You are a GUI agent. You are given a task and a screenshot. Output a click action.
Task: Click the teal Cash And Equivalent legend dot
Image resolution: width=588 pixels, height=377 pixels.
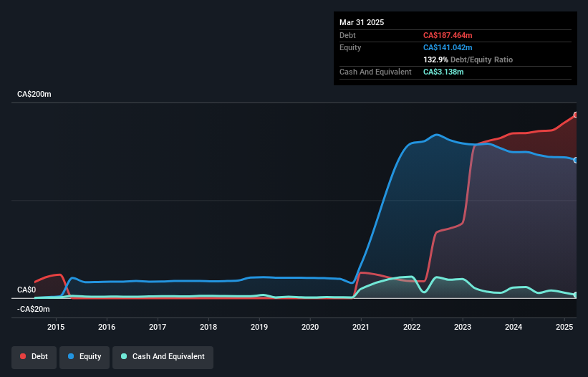pos(124,356)
